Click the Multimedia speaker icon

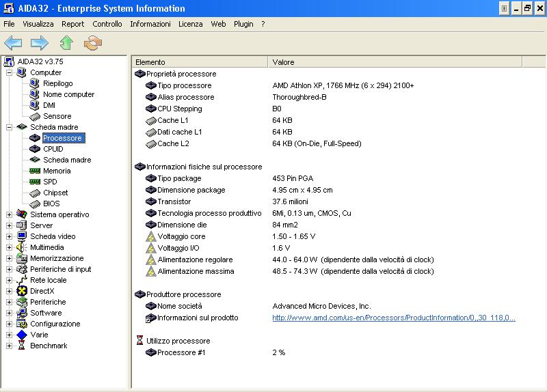click(x=22, y=247)
